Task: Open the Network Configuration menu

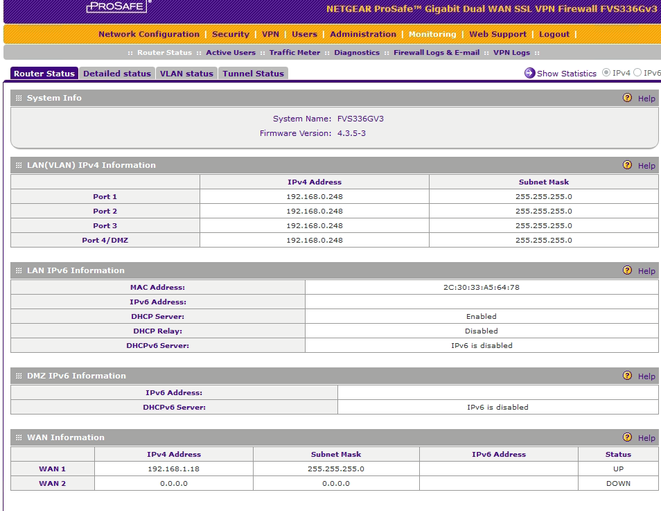Action: (x=149, y=34)
